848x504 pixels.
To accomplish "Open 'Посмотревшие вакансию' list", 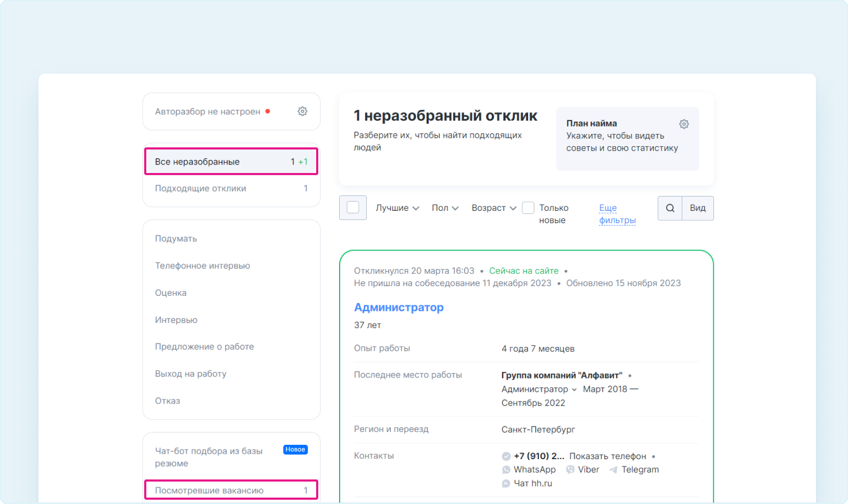I will (231, 490).
